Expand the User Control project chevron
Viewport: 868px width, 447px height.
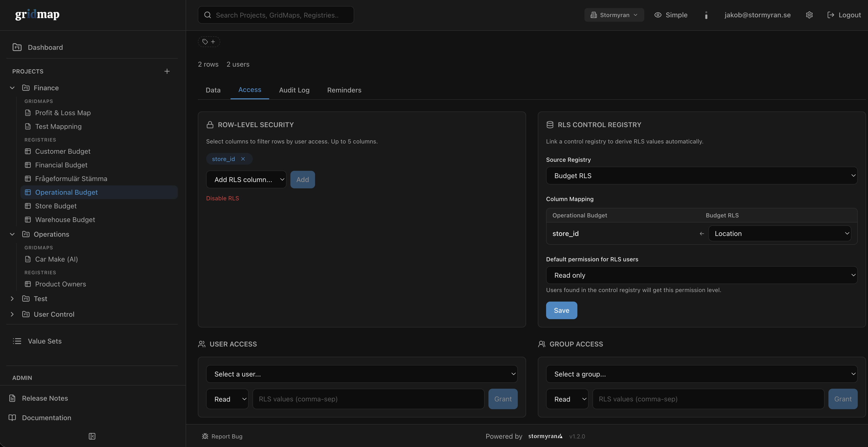point(12,314)
